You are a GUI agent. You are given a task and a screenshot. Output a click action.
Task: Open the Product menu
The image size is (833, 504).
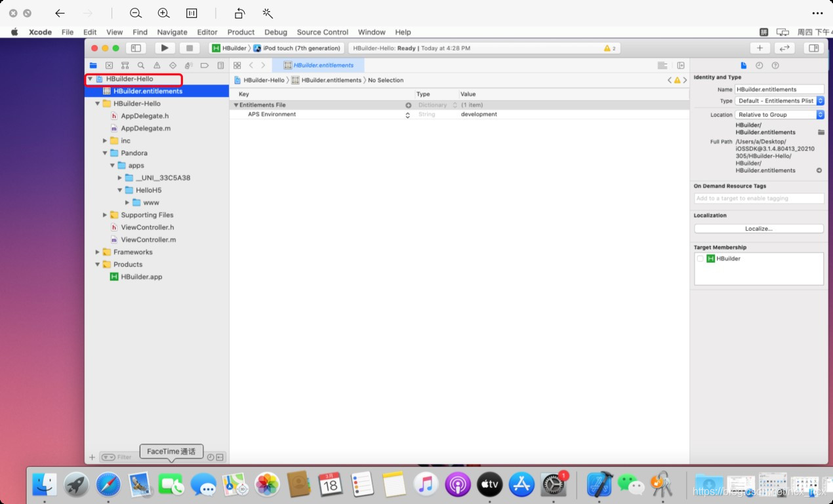click(x=241, y=32)
